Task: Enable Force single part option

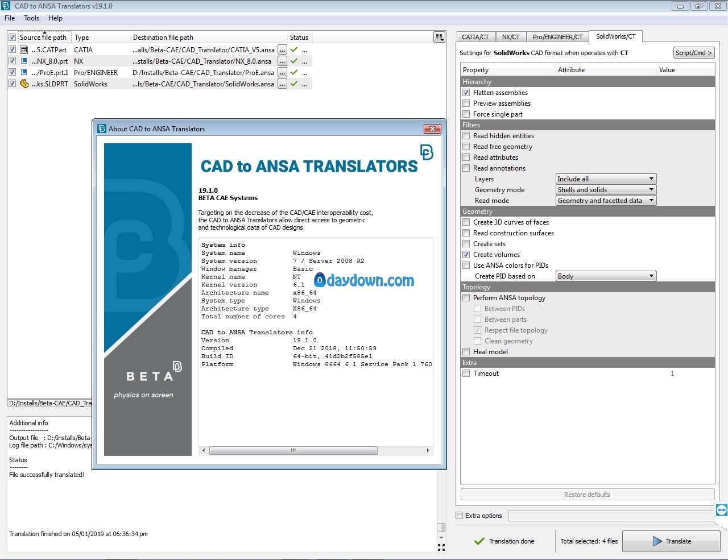Action: 466,114
